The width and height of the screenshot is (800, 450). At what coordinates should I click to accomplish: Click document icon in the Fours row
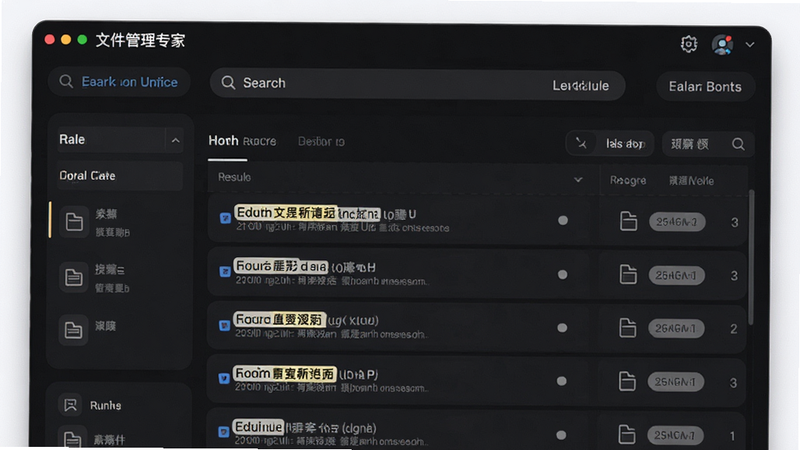click(628, 274)
